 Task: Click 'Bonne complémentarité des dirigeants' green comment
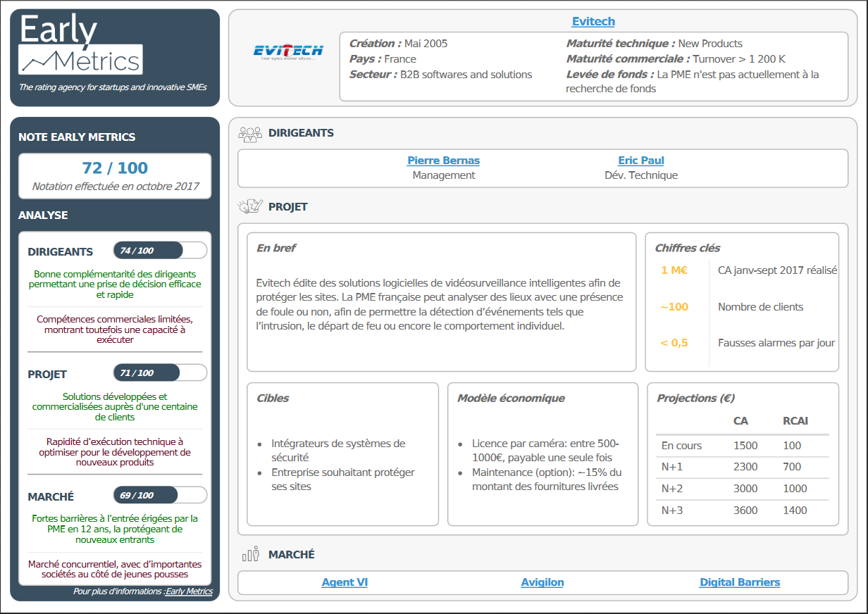(115, 284)
